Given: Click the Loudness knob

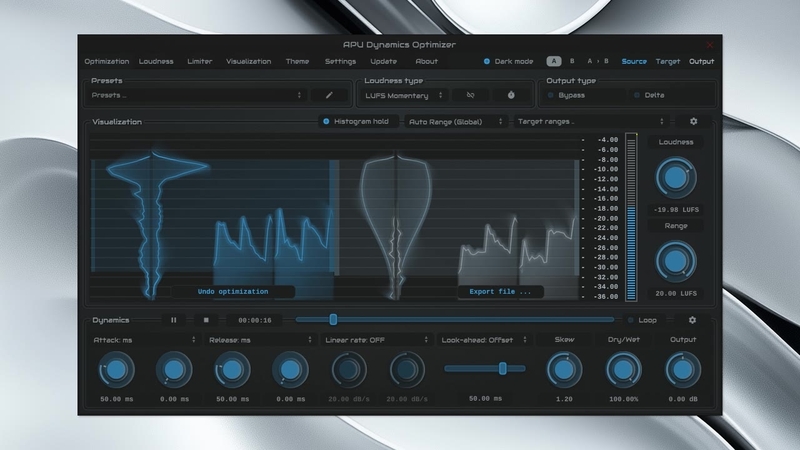Looking at the screenshot, I should 676,177.
